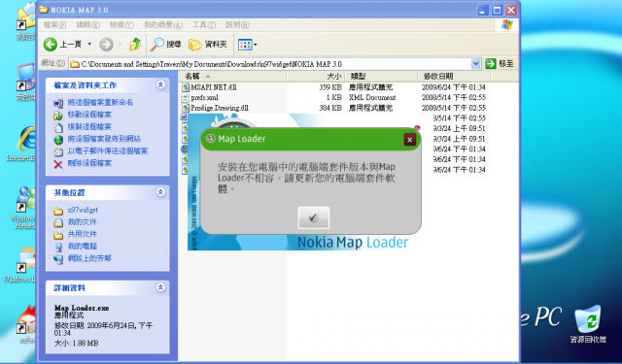
Task: Click 刪除這個檔案 delete file link
Action: pyautogui.click(x=89, y=163)
